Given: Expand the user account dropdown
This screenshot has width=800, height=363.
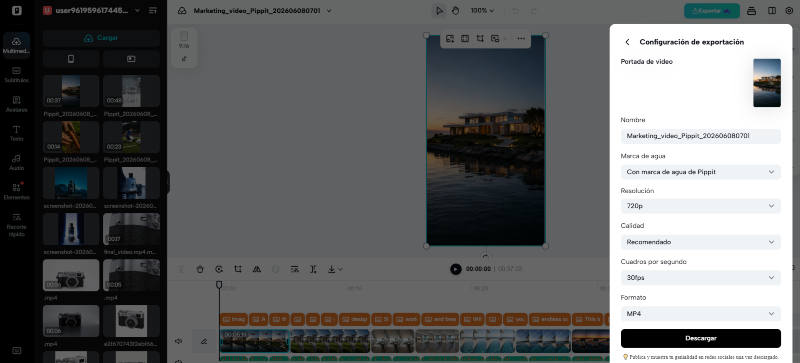Looking at the screenshot, I should (137, 10).
